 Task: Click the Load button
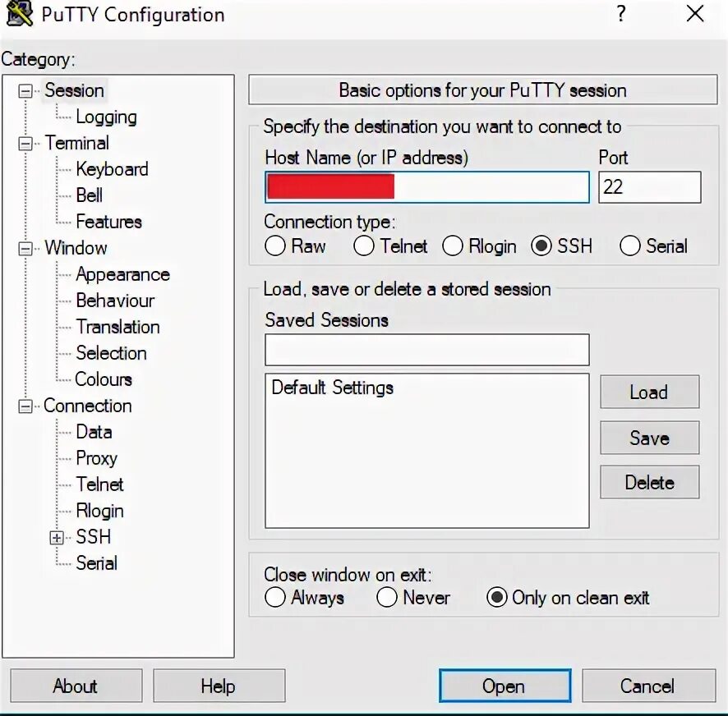pyautogui.click(x=650, y=392)
